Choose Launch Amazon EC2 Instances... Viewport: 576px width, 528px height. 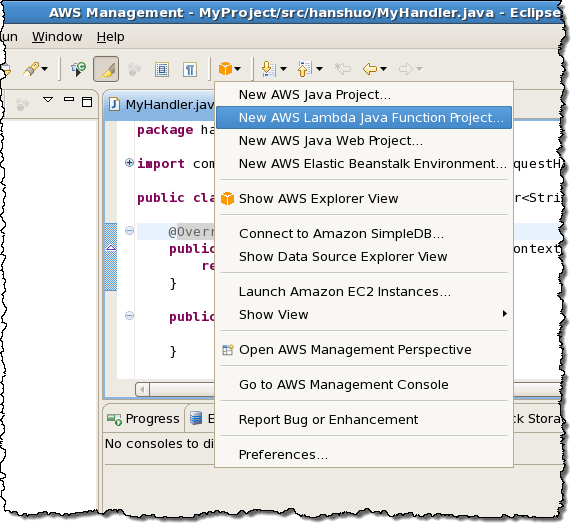tap(364, 292)
